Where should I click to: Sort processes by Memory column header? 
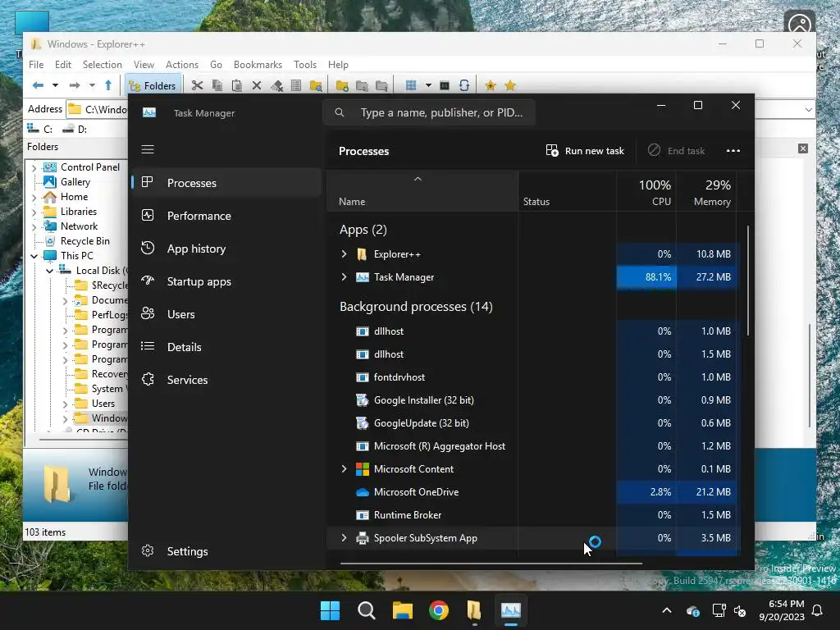pos(706,191)
